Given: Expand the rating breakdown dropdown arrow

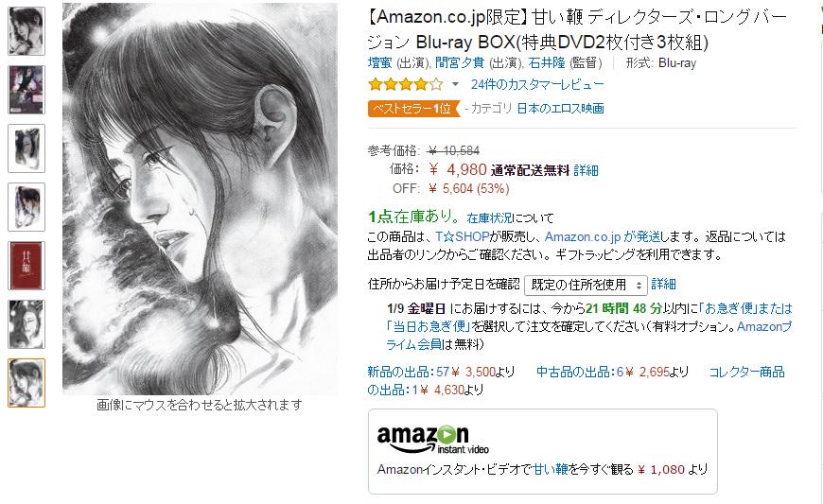Looking at the screenshot, I should (x=455, y=84).
